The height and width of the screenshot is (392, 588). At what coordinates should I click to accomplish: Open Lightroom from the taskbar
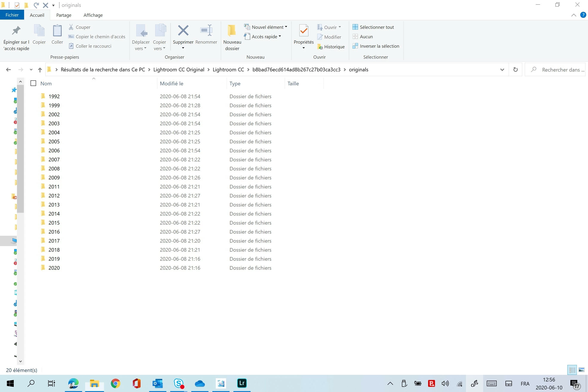click(x=242, y=383)
